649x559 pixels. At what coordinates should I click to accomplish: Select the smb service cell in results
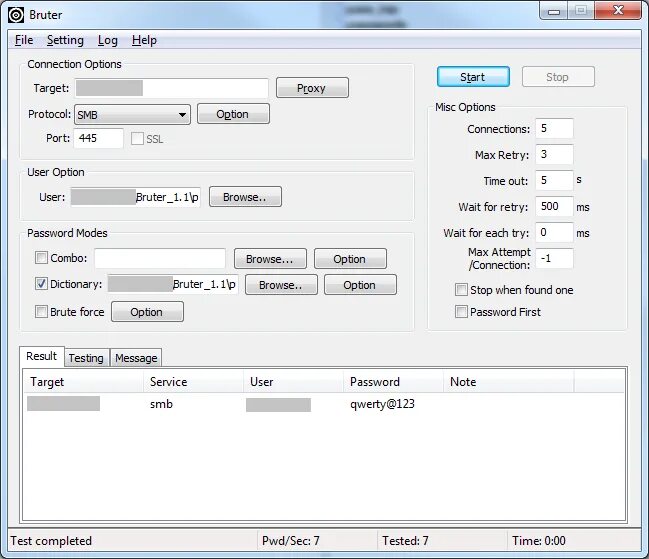click(x=161, y=404)
